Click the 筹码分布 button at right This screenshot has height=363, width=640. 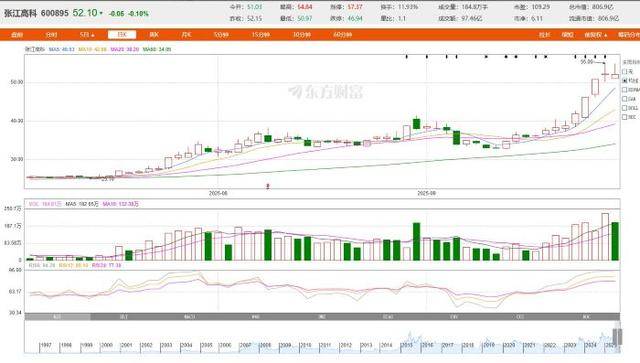[628, 35]
